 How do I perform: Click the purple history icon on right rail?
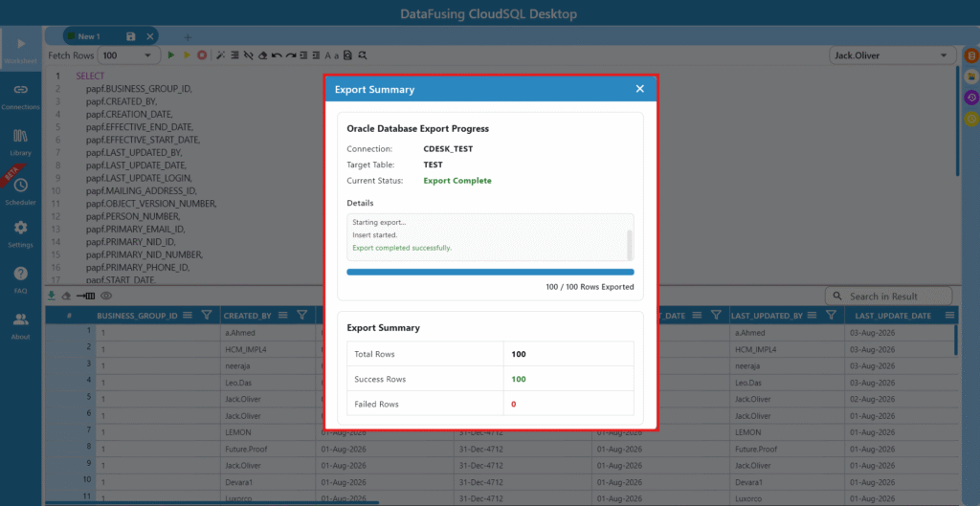pos(971,98)
